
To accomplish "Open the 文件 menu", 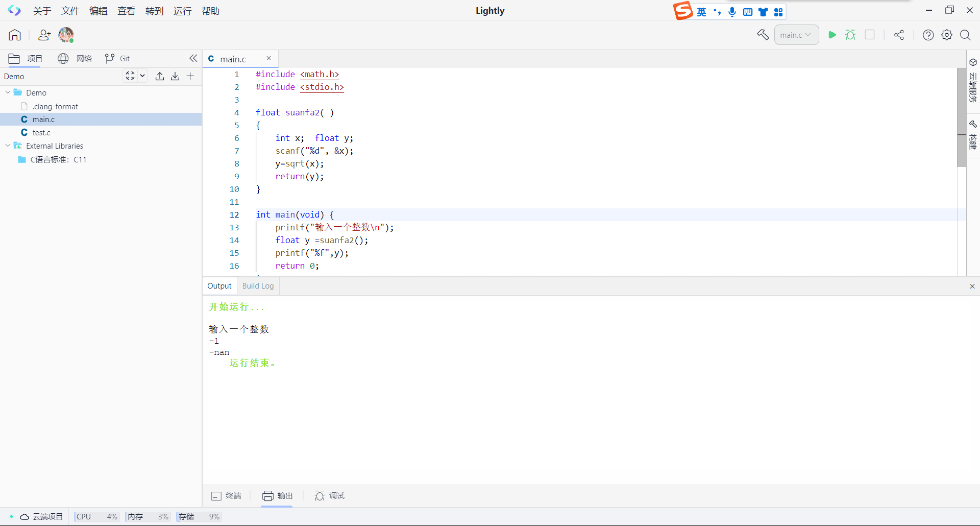I will (70, 11).
